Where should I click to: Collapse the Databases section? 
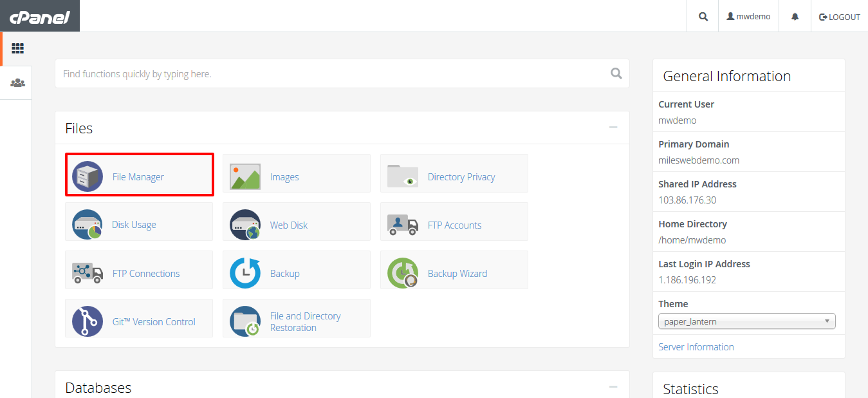(x=613, y=387)
